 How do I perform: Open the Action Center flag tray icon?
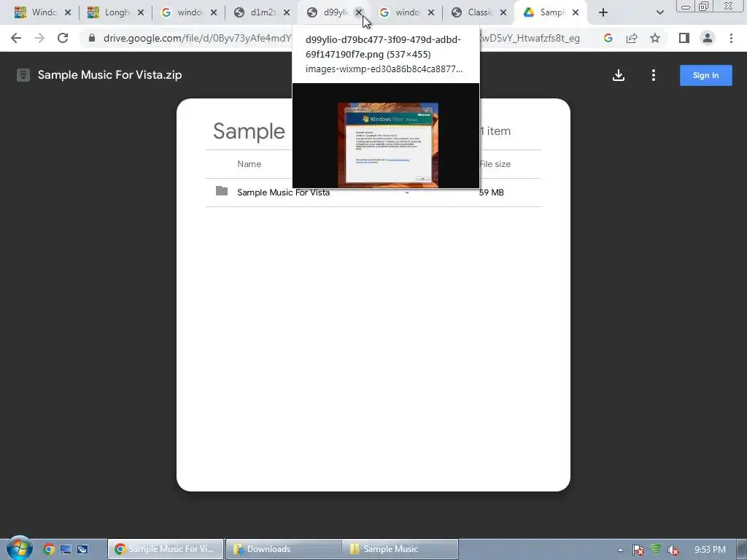[x=638, y=550]
